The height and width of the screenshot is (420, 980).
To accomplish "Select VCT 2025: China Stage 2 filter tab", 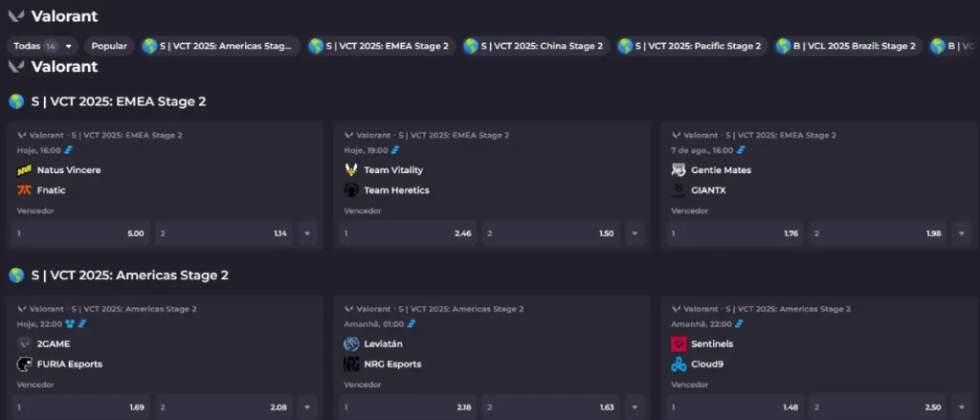I will (535, 46).
